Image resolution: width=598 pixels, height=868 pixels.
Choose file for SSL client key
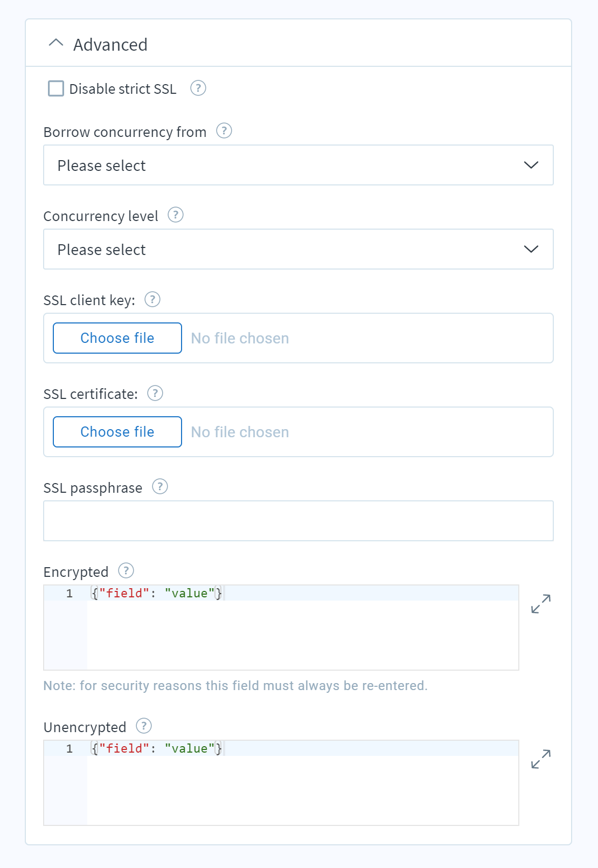[117, 338]
